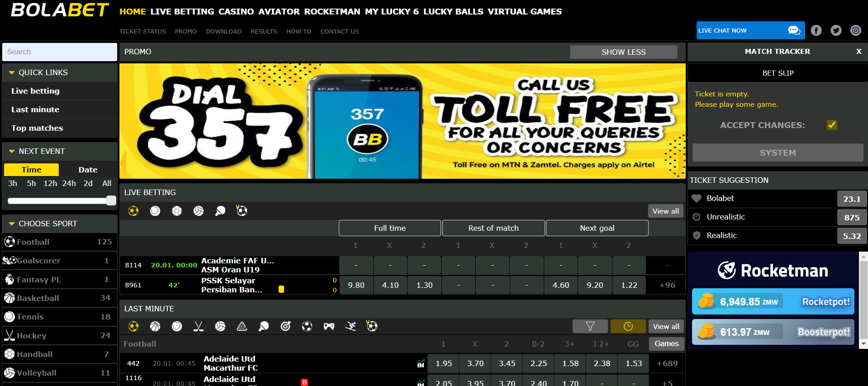868x386 pixels.
Task: Collapse the Choose Sport section
Action: click(x=12, y=224)
